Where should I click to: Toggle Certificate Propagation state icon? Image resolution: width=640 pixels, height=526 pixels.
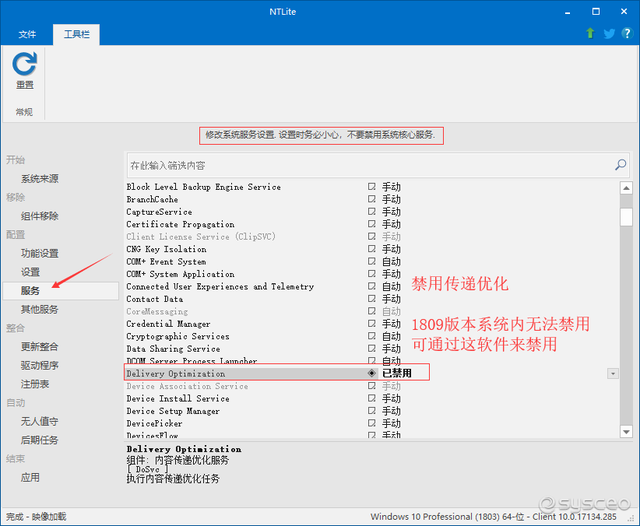pyautogui.click(x=371, y=224)
